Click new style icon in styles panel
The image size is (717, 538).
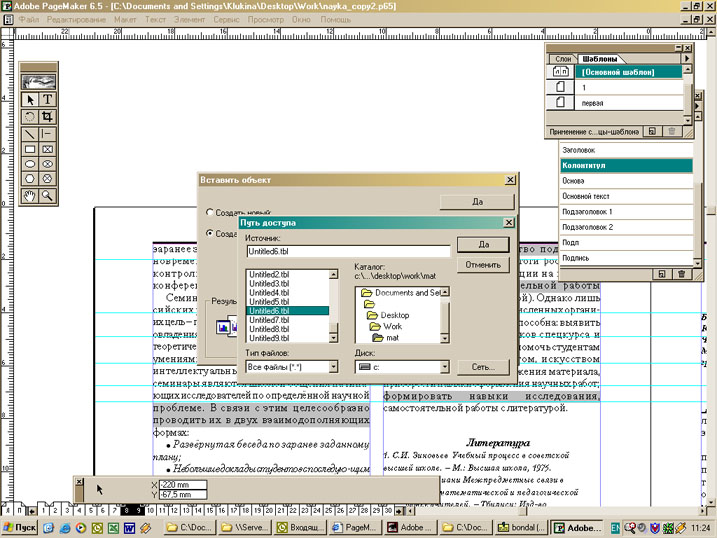662,274
